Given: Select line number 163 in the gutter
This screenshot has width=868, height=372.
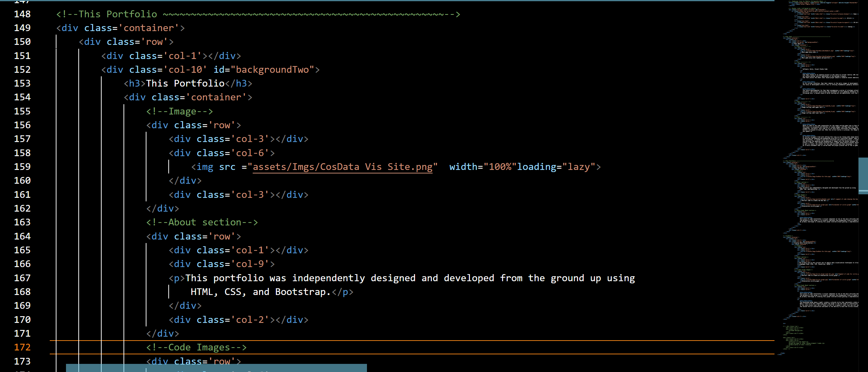Looking at the screenshot, I should (x=22, y=222).
